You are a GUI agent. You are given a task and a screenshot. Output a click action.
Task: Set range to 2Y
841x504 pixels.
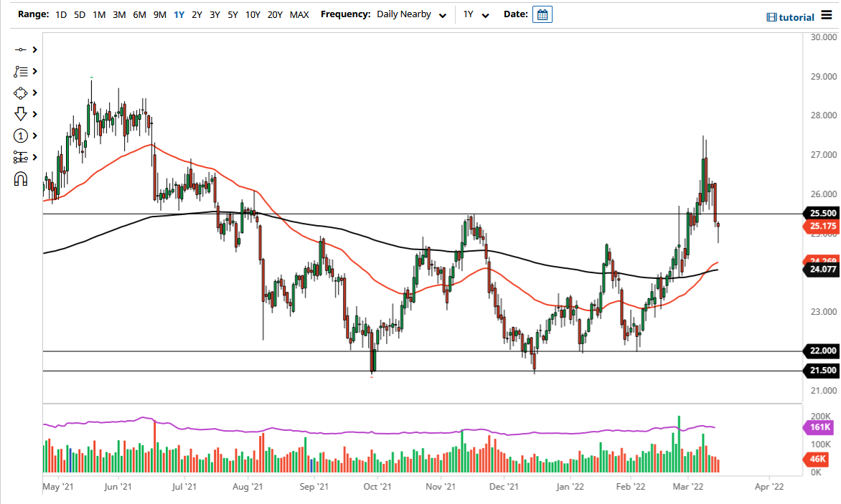point(197,14)
